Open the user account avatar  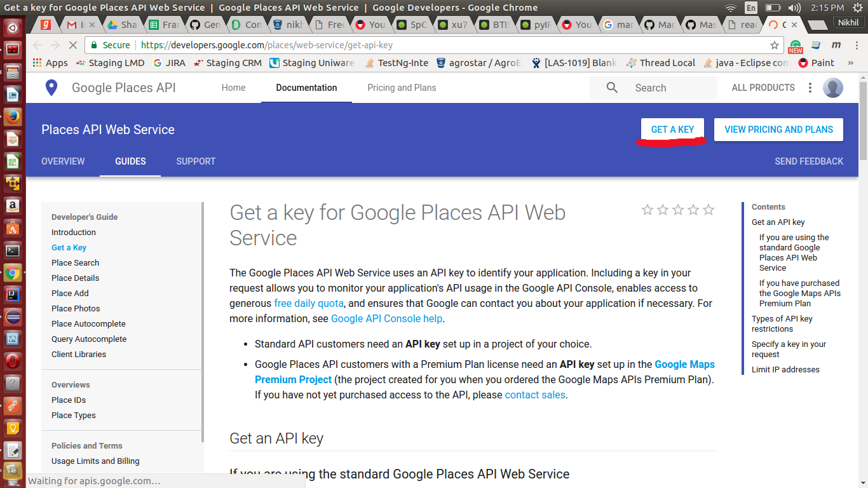tap(833, 88)
